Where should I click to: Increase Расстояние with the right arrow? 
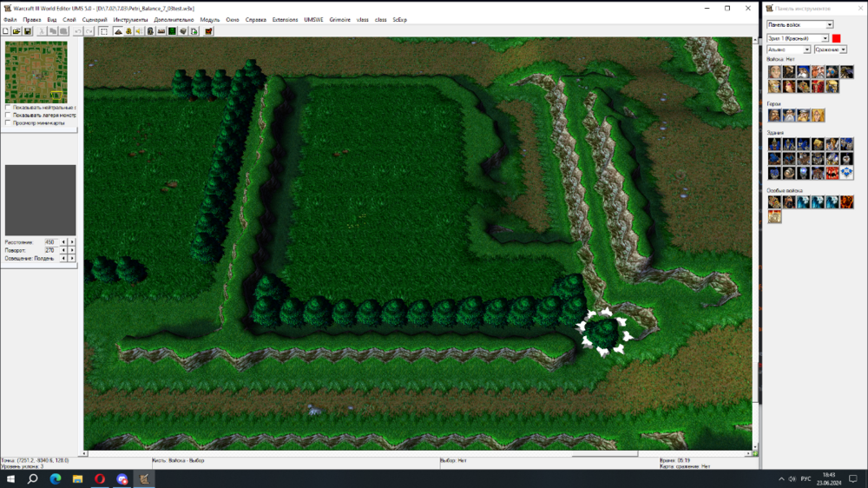pos(72,241)
